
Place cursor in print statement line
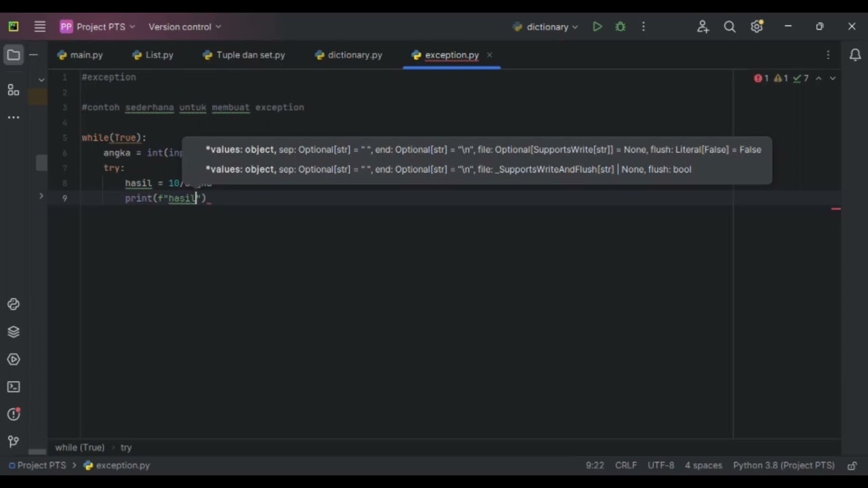[x=165, y=198]
